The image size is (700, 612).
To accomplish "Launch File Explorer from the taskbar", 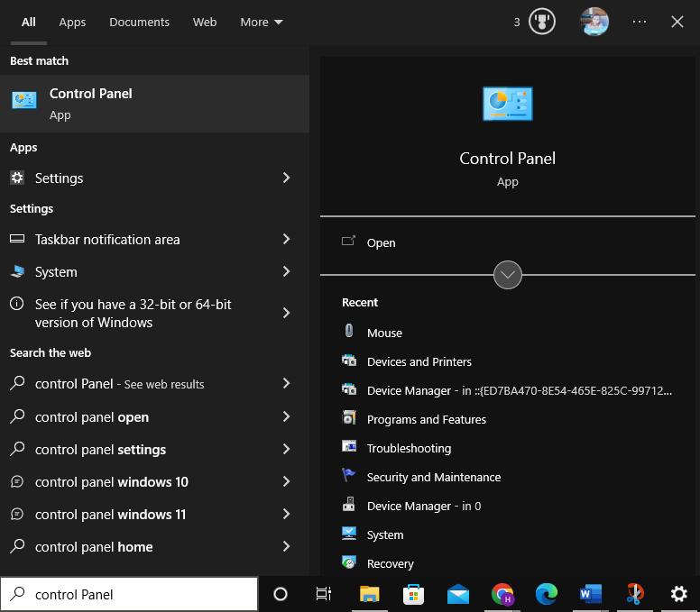I will [369, 594].
